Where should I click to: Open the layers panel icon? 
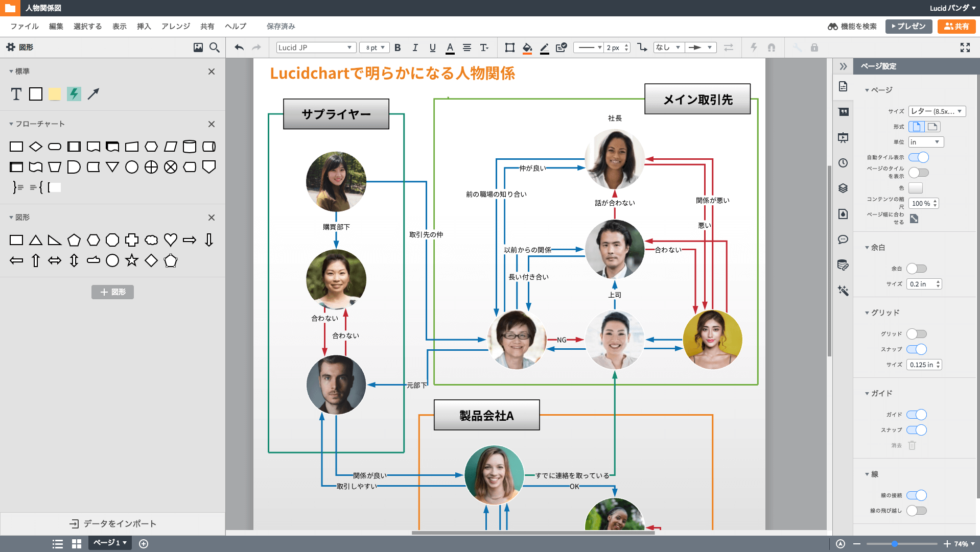pyautogui.click(x=843, y=188)
